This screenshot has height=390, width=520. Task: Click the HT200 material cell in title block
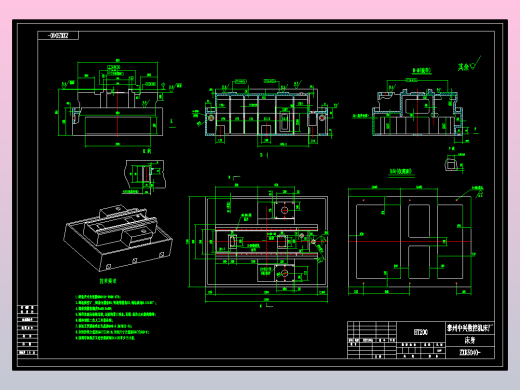coord(421,332)
